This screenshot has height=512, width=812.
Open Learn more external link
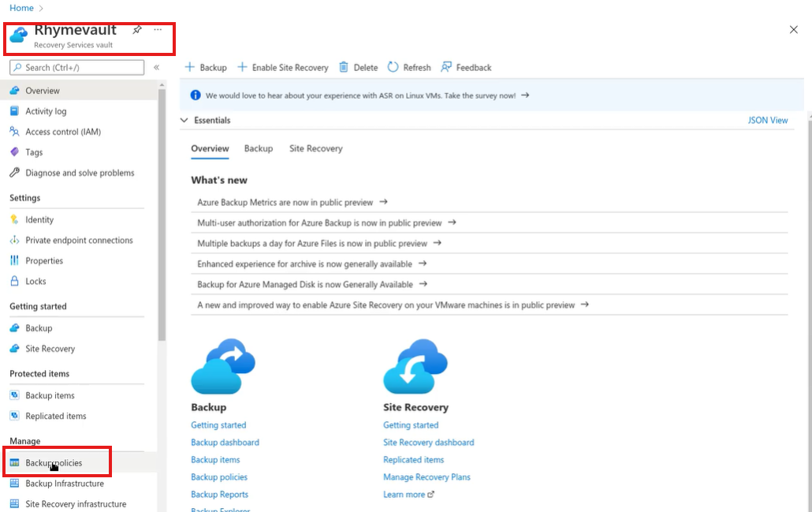(408, 495)
